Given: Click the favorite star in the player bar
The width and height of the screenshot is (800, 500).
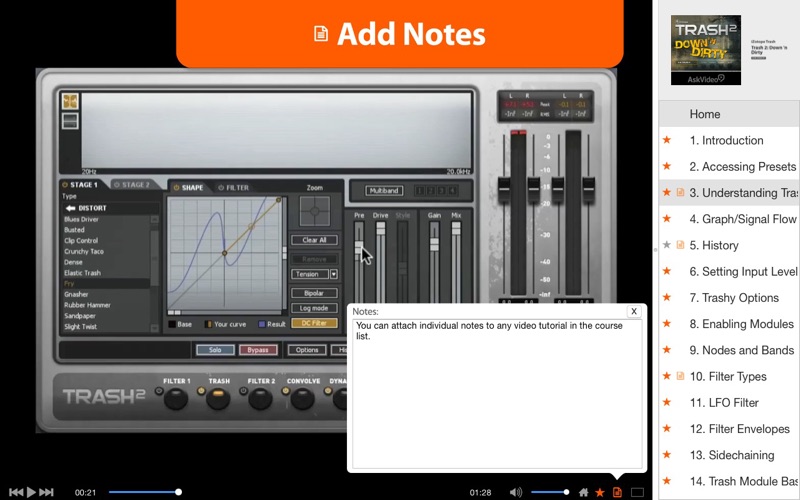Looking at the screenshot, I should point(600,492).
